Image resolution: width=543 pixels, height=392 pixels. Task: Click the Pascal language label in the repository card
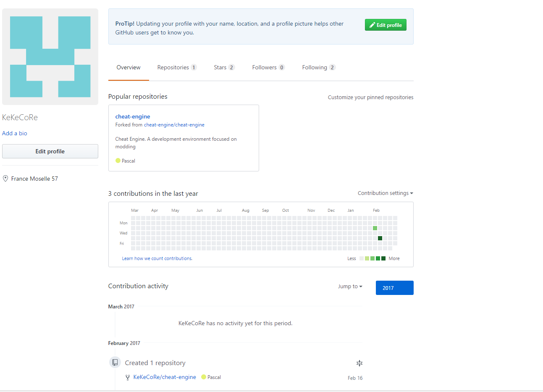(x=129, y=161)
